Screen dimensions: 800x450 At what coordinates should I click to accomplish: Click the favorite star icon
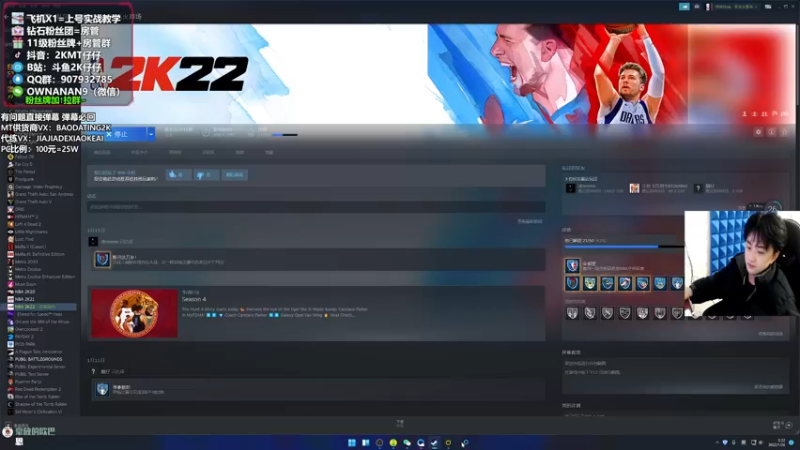[x=785, y=132]
